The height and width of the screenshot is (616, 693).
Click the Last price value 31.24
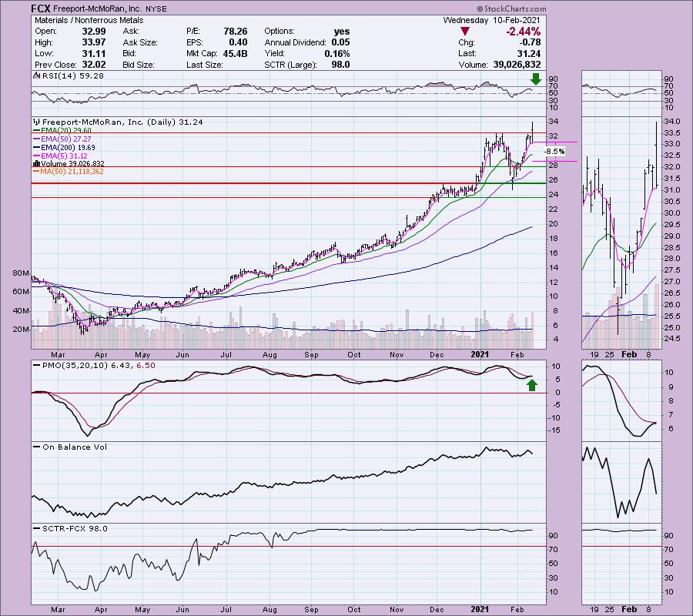(528, 53)
